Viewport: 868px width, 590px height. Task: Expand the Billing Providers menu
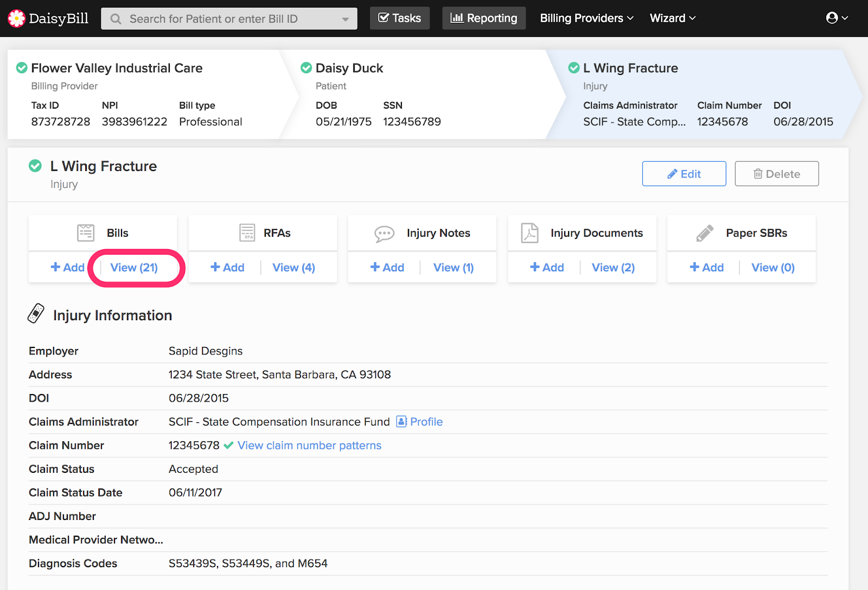586,18
